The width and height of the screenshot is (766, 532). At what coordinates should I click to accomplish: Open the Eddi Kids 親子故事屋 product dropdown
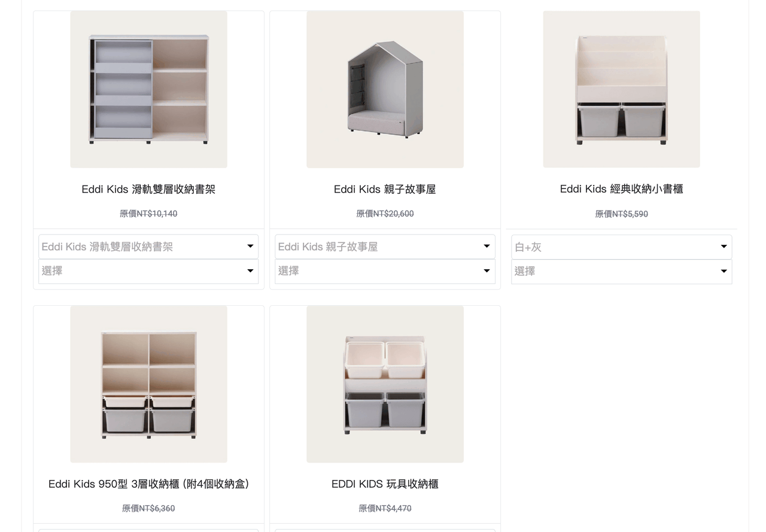385,247
